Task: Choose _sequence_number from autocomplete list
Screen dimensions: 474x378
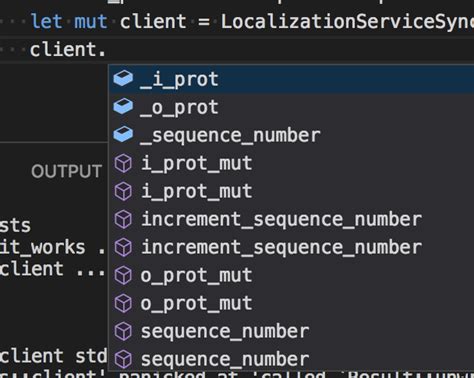Action: pyautogui.click(x=292, y=135)
